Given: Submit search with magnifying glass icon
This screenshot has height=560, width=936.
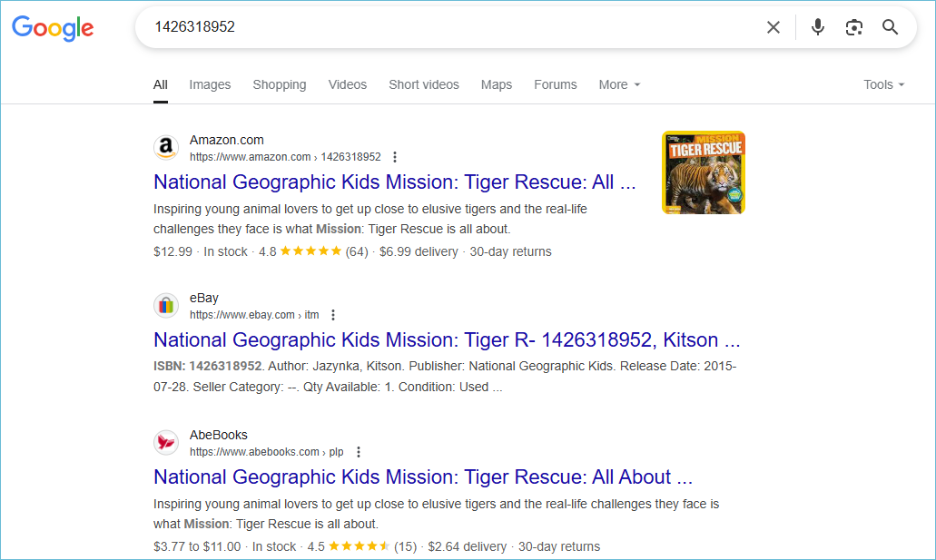Looking at the screenshot, I should point(890,27).
